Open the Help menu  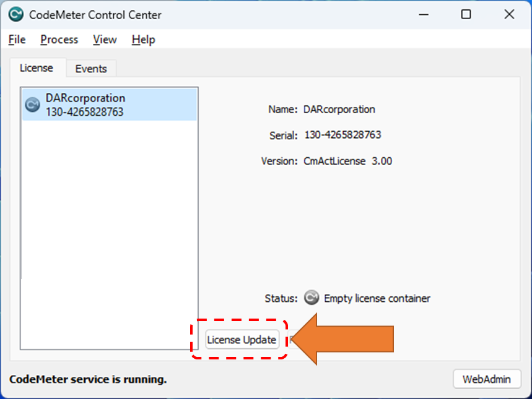(x=143, y=40)
